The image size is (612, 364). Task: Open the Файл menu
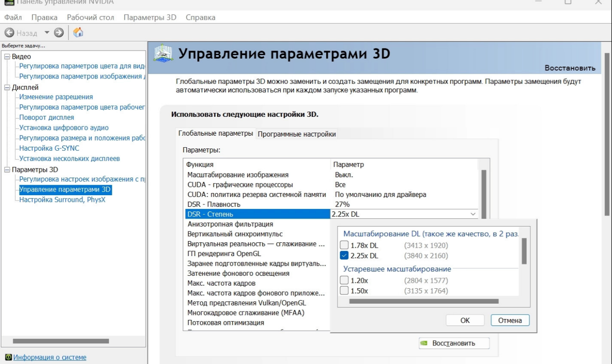tap(13, 18)
